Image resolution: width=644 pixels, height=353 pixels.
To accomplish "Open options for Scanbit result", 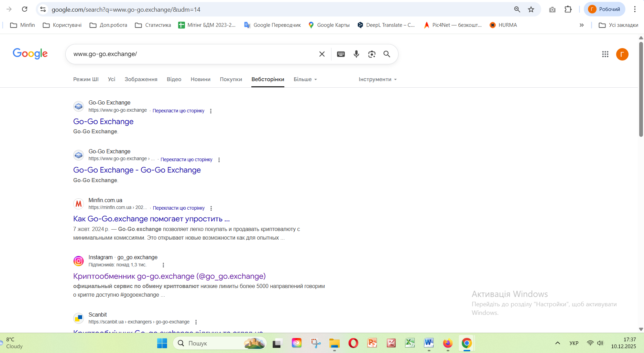I will [x=196, y=322].
